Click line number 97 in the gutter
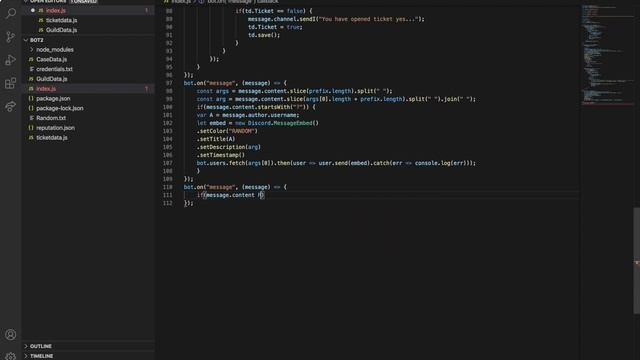Image resolution: width=640 pixels, height=360 pixels. pos(169,83)
